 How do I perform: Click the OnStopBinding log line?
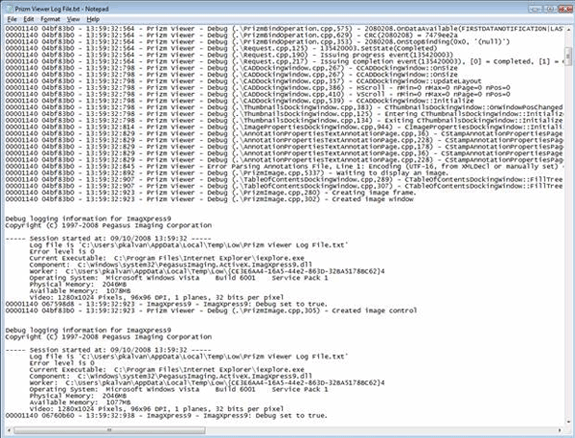(x=257, y=42)
